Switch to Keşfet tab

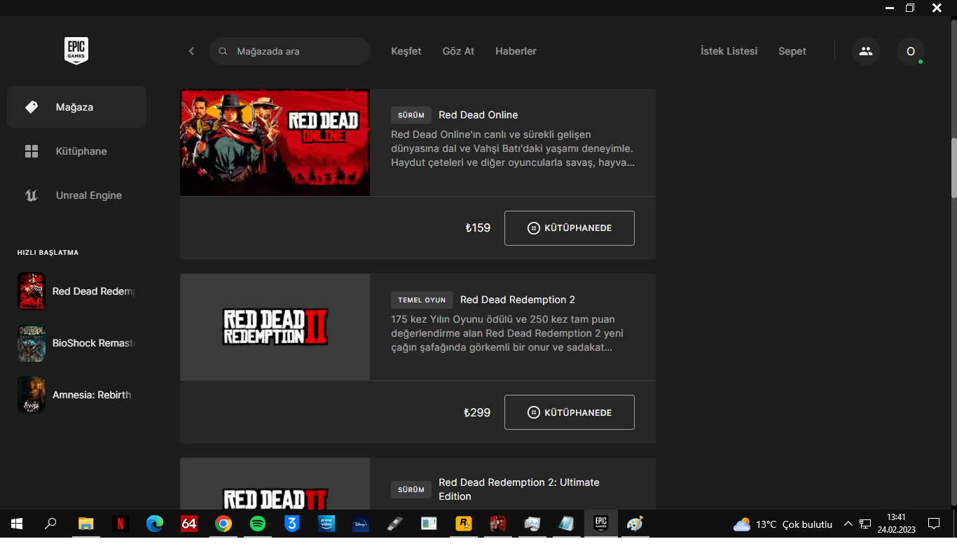click(x=406, y=51)
